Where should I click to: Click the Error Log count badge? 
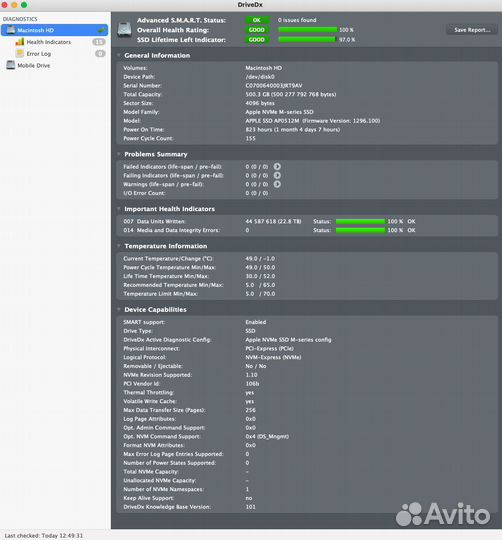coord(100,54)
